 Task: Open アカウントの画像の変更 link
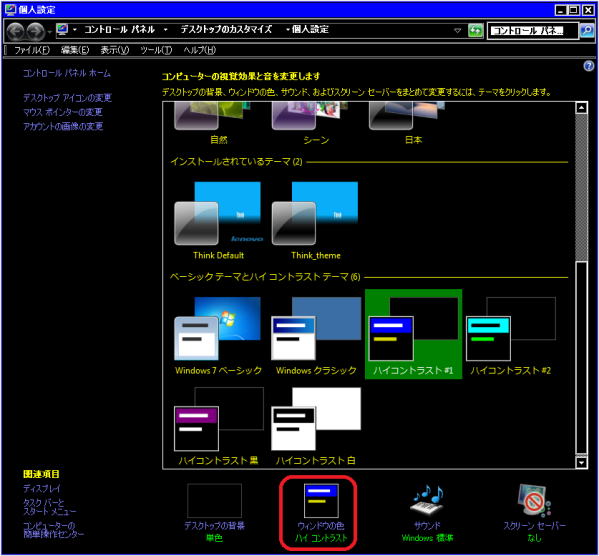click(x=63, y=126)
